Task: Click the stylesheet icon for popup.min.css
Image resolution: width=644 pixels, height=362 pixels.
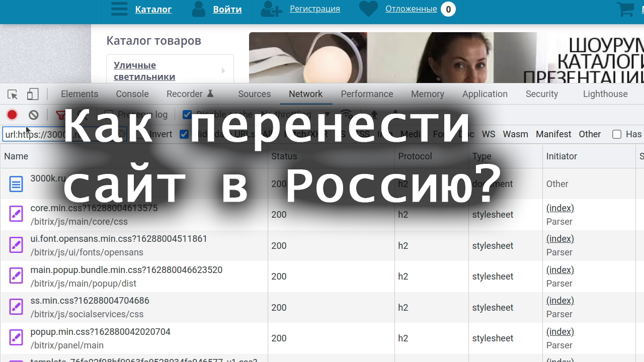Action: point(16,338)
